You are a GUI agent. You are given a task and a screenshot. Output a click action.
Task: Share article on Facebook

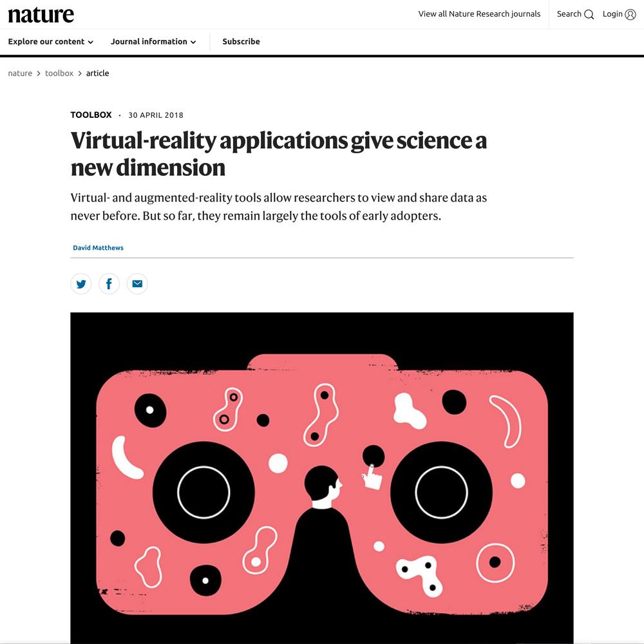[109, 284]
